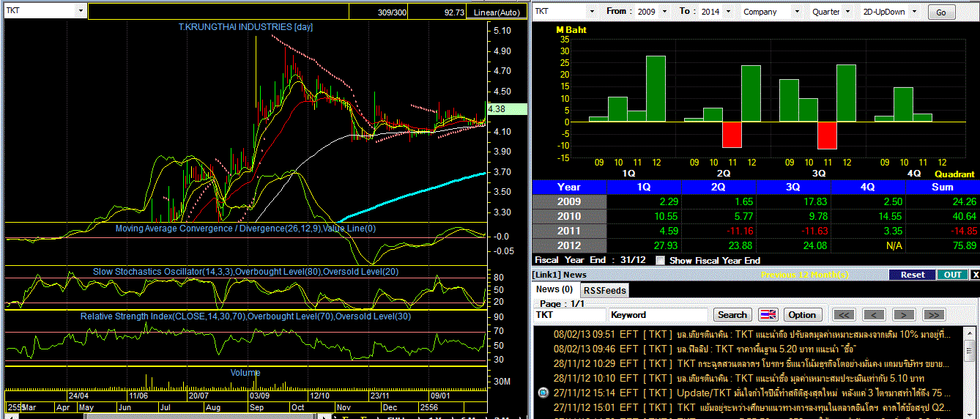The image size is (980, 419).
Task: Click the Reset button in news panel
Action: (x=913, y=275)
